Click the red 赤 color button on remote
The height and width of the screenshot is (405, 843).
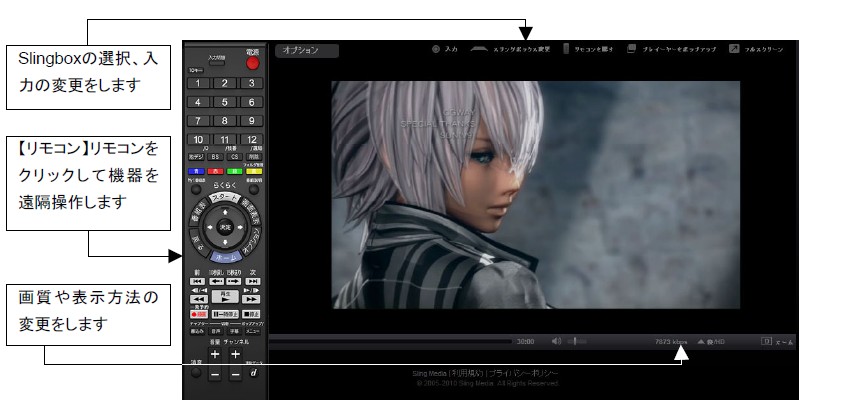215,172
